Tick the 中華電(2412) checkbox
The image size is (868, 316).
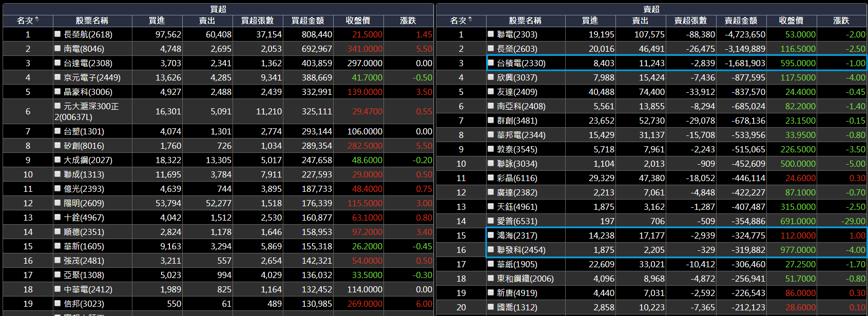(57, 289)
